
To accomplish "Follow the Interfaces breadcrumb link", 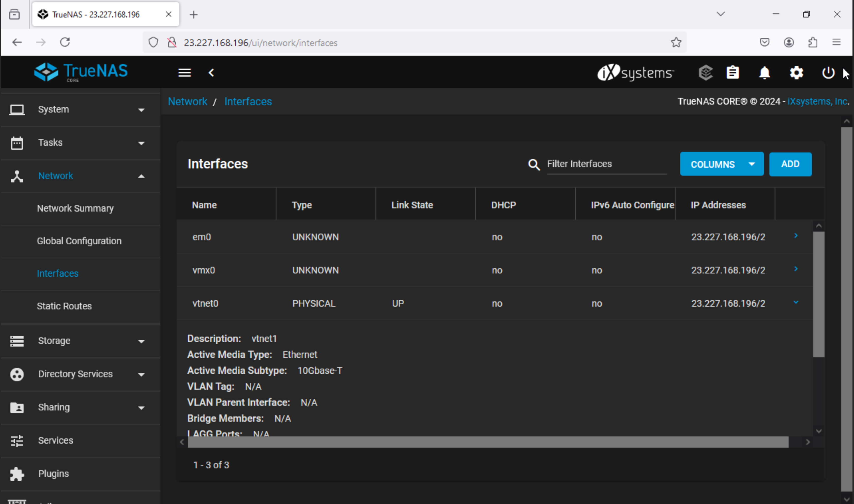I will pos(248,102).
